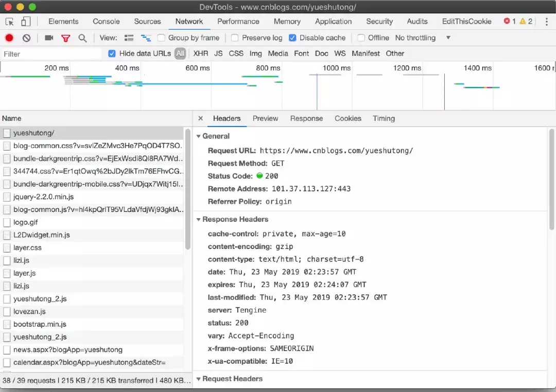Filter requests by Font type

coord(301,54)
